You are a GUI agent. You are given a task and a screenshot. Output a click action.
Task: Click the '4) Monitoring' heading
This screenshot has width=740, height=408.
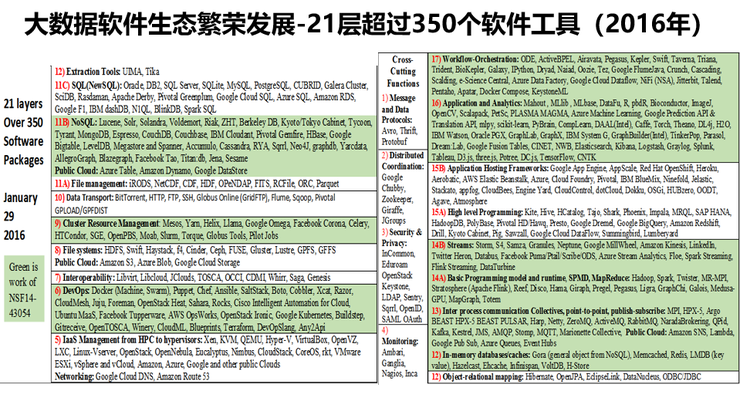[400, 336]
